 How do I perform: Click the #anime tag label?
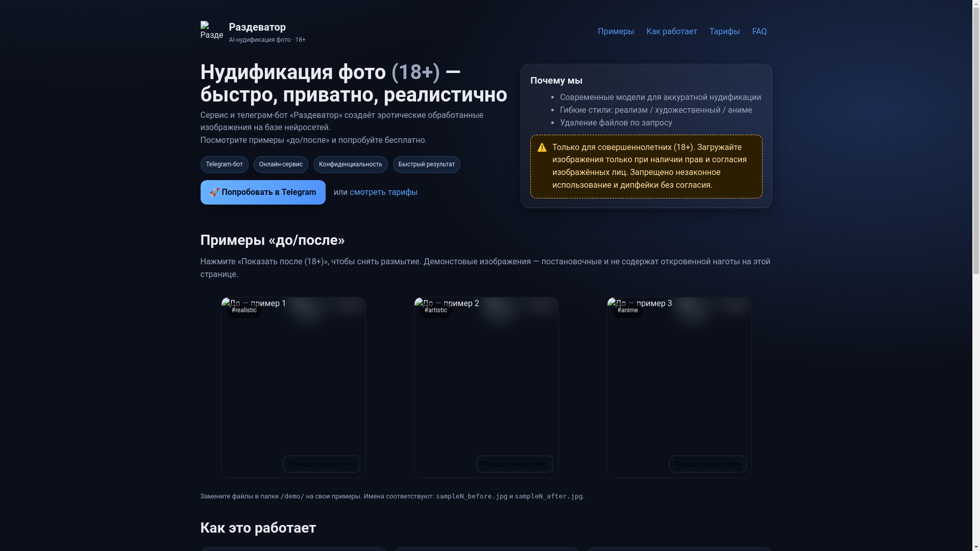[x=627, y=310]
